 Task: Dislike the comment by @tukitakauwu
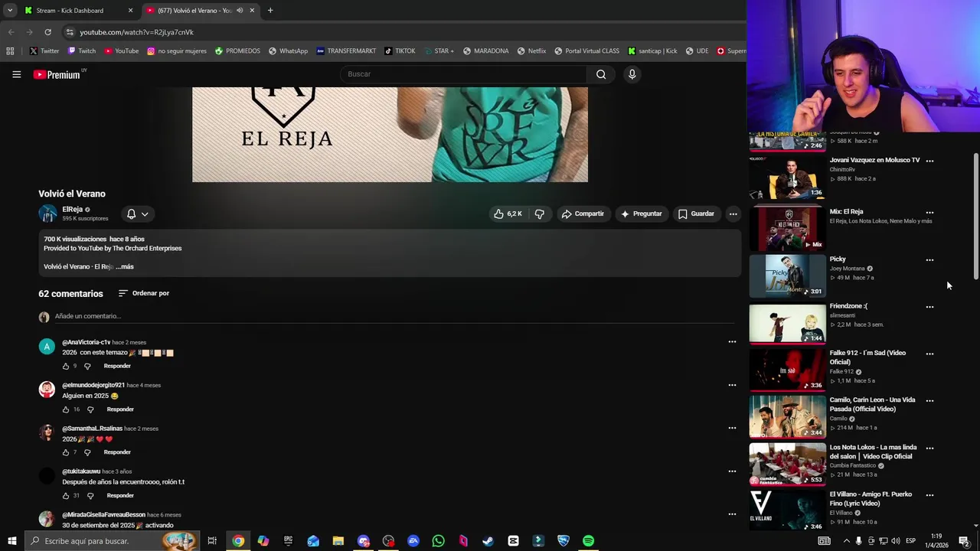point(90,496)
